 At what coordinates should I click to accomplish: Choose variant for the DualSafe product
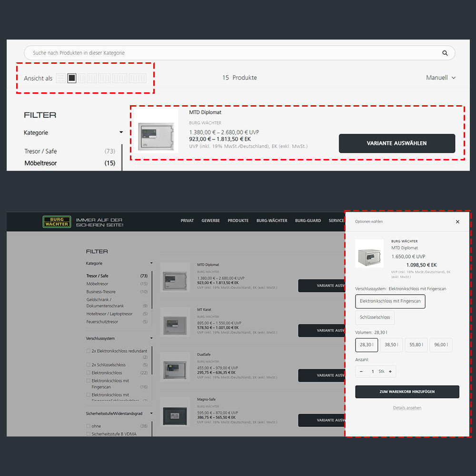click(x=321, y=376)
